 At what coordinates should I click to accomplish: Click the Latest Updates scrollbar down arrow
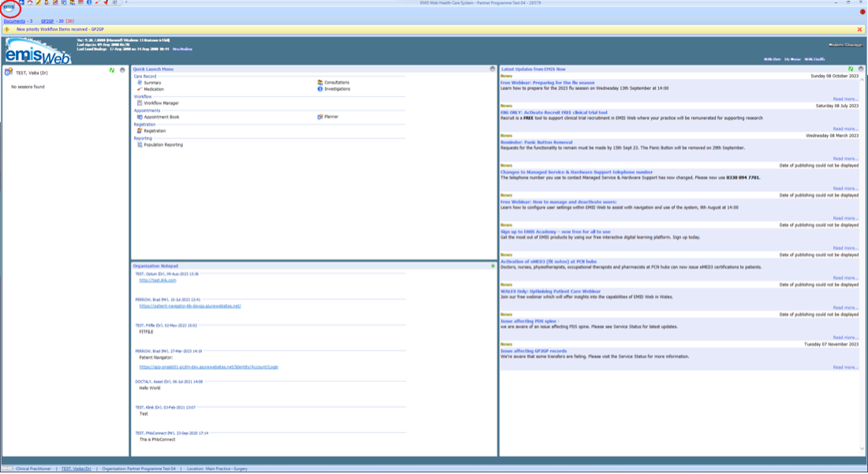[862, 449]
